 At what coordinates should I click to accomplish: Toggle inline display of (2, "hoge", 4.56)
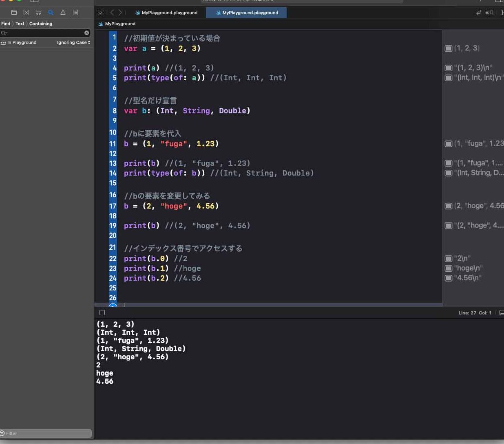(449, 206)
